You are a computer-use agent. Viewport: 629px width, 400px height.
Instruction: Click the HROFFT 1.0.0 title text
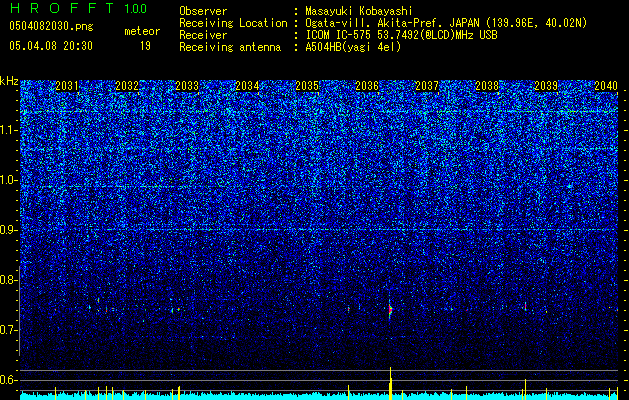click(78, 8)
